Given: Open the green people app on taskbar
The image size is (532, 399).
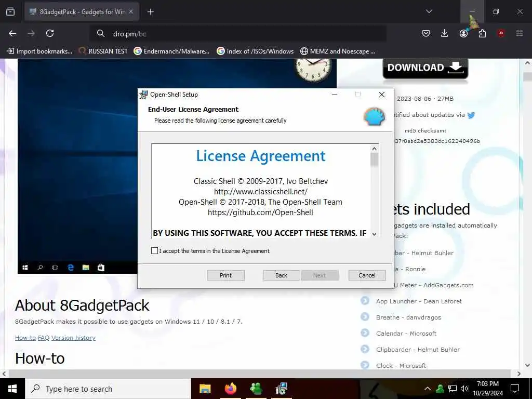Looking at the screenshot, I should (256, 389).
